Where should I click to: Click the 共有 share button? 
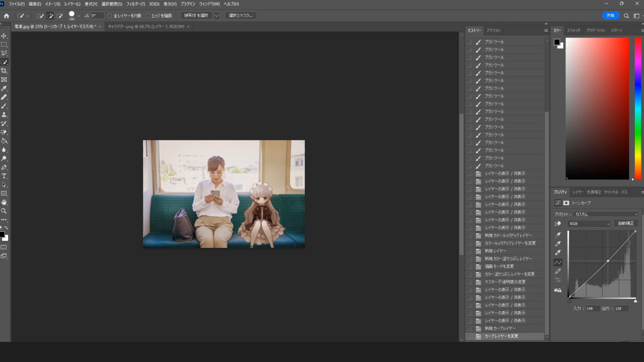(x=611, y=16)
